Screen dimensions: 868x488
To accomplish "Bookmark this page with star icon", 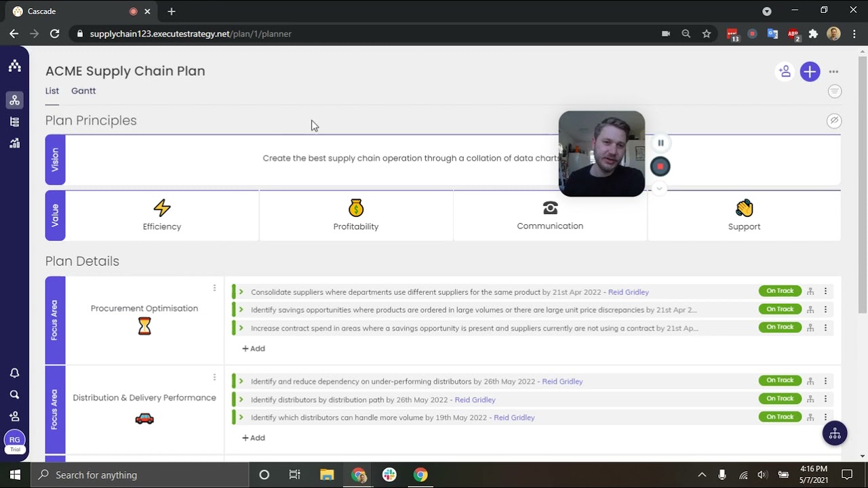I will point(707,34).
